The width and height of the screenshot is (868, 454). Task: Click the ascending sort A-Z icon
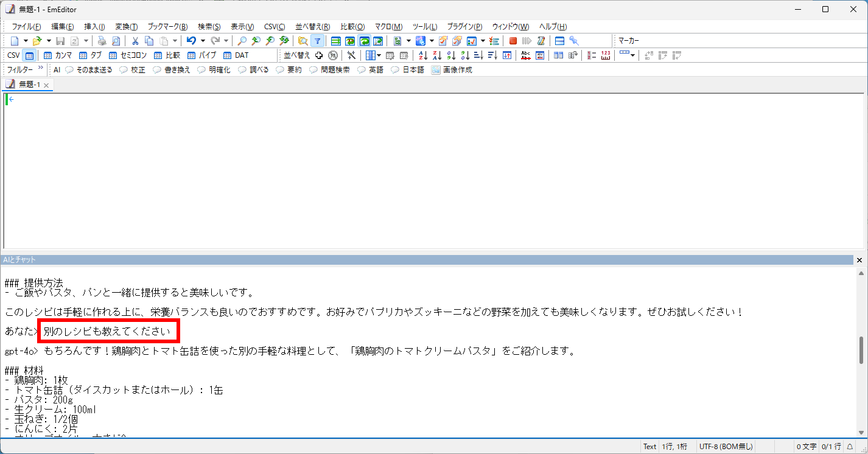422,55
